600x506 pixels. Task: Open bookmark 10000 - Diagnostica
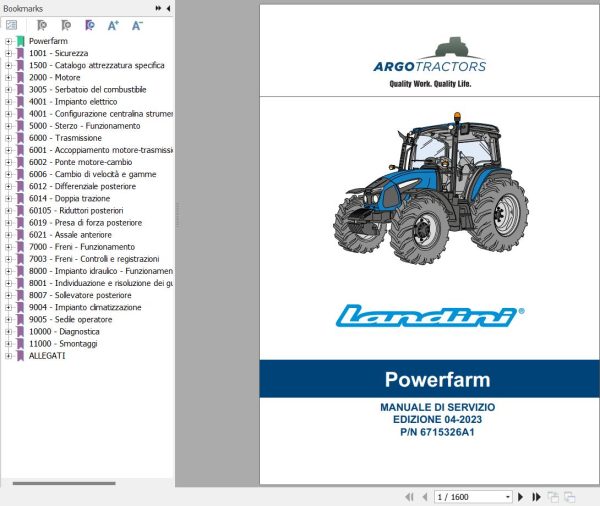click(64, 331)
